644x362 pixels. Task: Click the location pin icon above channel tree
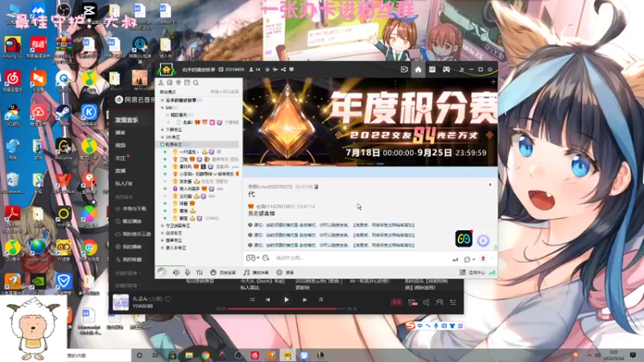178,83
